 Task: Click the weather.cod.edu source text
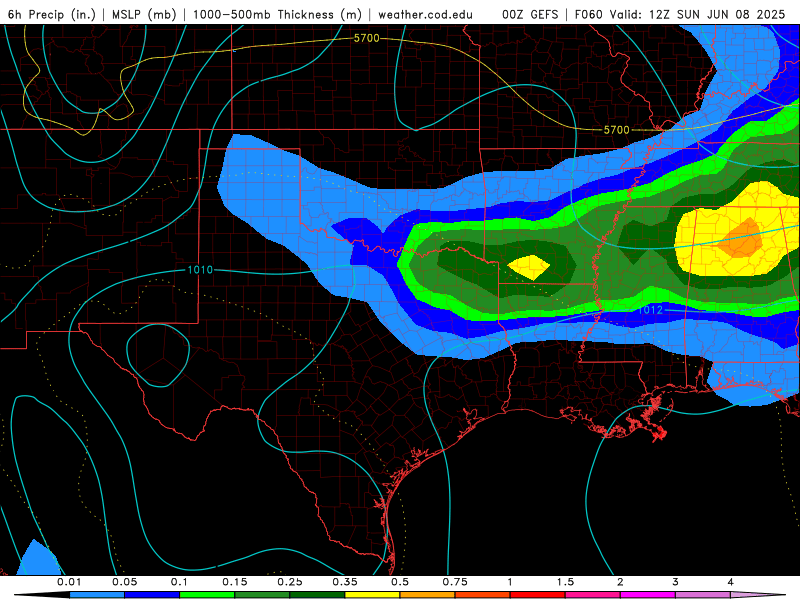[425, 14]
